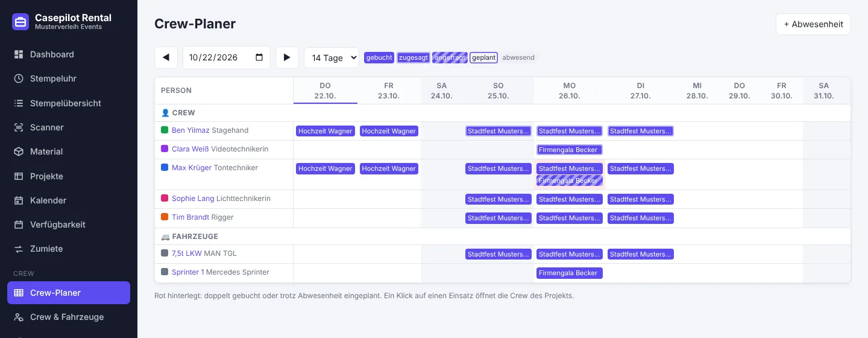This screenshot has height=338, width=868.
Task: Navigate to Stempelübersicht
Action: coord(69,103)
